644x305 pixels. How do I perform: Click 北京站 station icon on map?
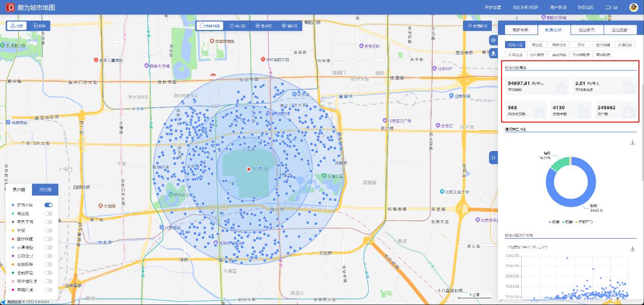coord(295,94)
